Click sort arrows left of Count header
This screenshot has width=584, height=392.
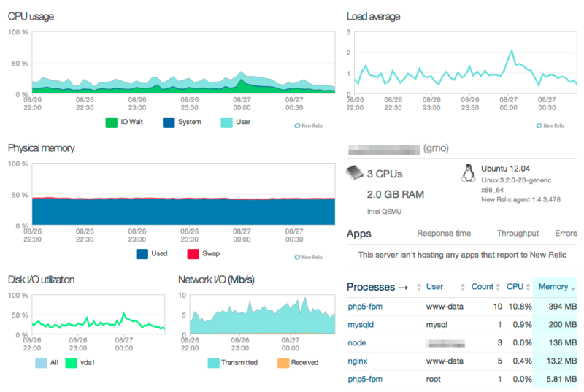pos(463,287)
